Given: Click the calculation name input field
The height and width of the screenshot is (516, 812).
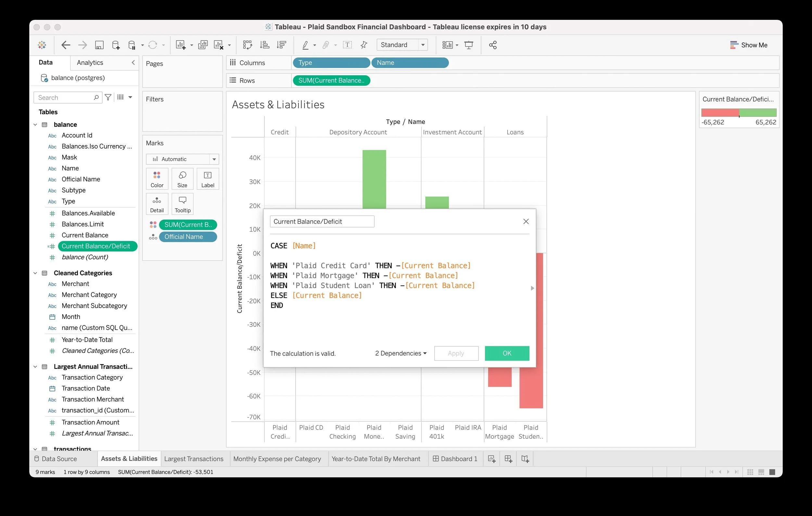Looking at the screenshot, I should point(322,221).
